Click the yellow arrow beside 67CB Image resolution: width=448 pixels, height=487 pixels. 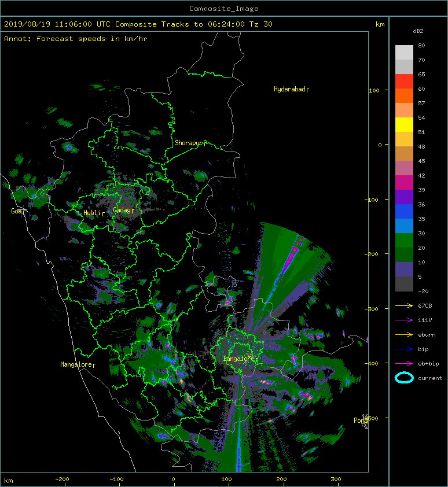tap(404, 306)
